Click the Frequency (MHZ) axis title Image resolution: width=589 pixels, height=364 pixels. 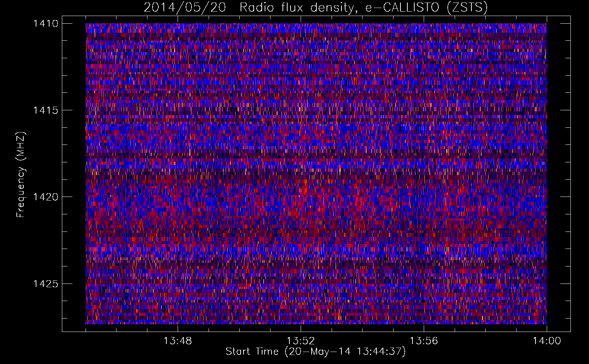coord(21,175)
